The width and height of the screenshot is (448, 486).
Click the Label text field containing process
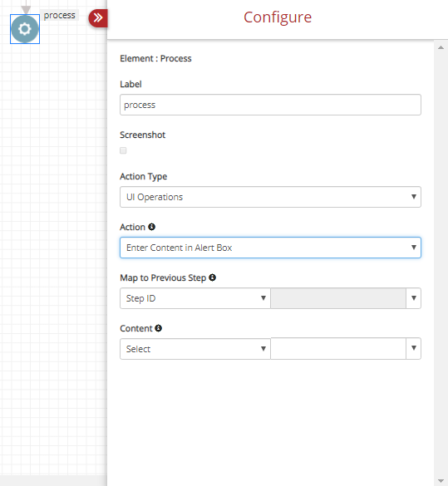click(x=270, y=105)
